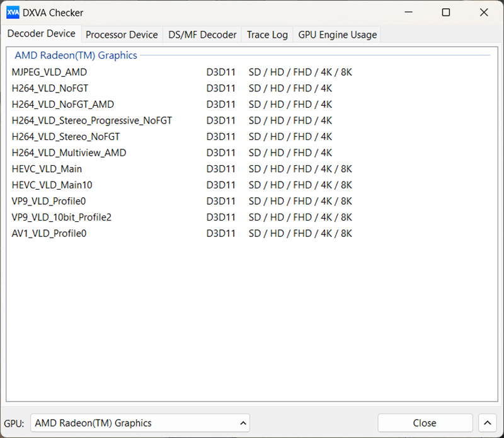The width and height of the screenshot is (504, 438).
Task: Open the GPU selection dropdown
Action: (x=140, y=423)
